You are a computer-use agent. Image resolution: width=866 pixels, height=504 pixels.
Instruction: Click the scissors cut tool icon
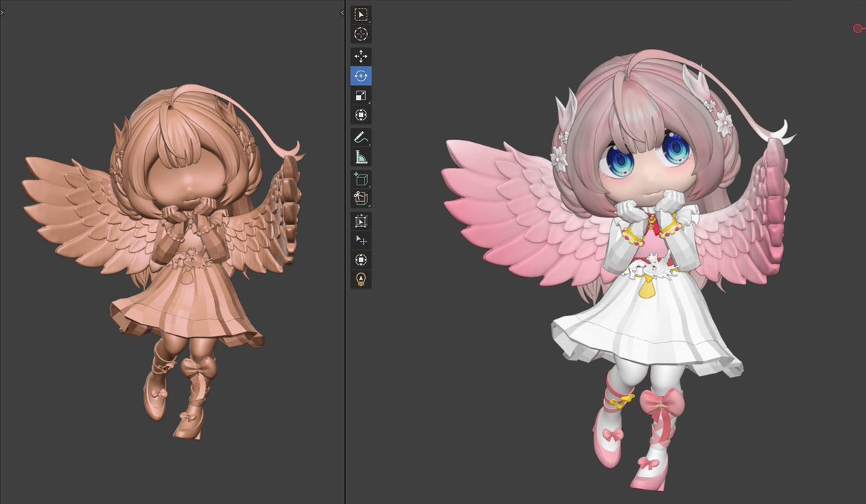(361, 198)
